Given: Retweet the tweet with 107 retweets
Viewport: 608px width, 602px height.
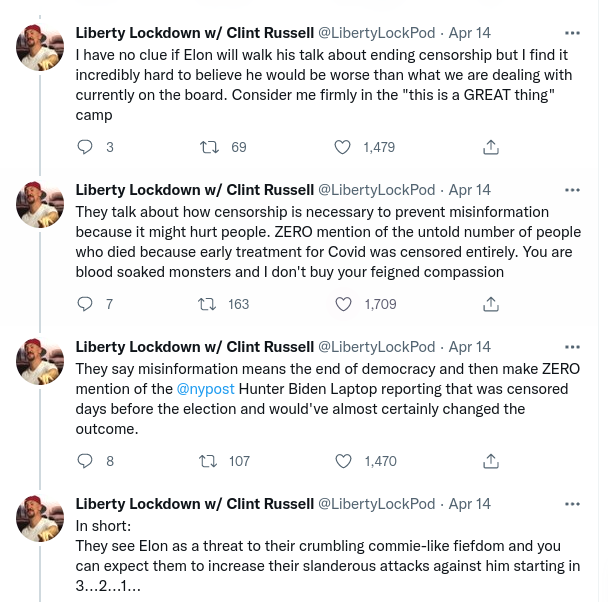Looking at the screenshot, I should (x=210, y=461).
